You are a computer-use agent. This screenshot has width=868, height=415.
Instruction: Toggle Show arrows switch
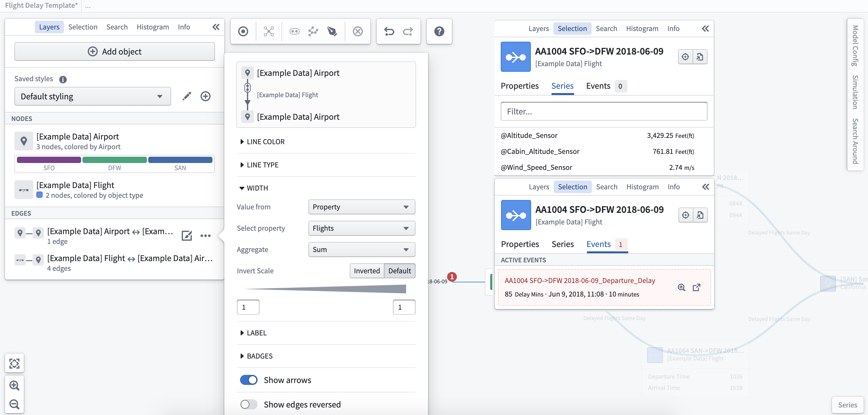coord(249,380)
